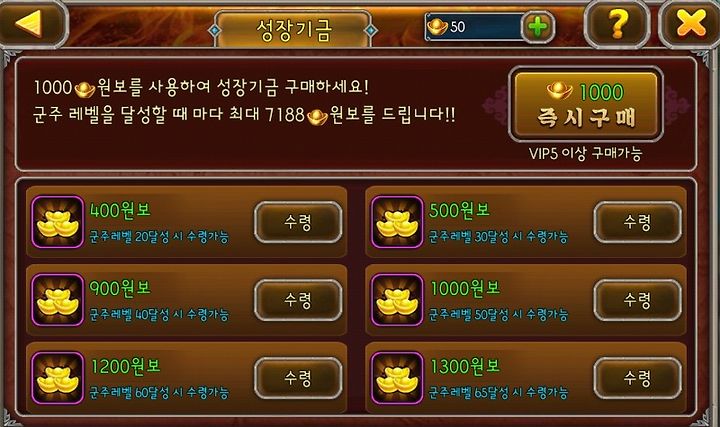Open help via the question mark icon
This screenshot has height=427, width=720.
(618, 24)
